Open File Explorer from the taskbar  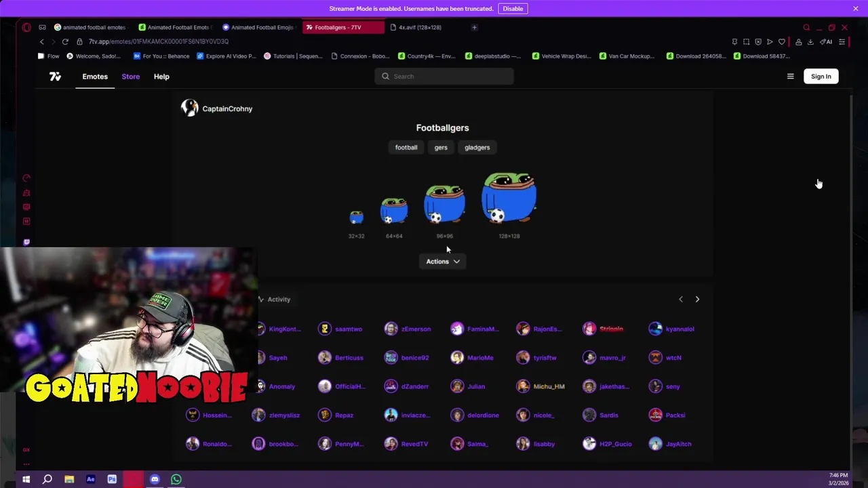click(x=69, y=479)
